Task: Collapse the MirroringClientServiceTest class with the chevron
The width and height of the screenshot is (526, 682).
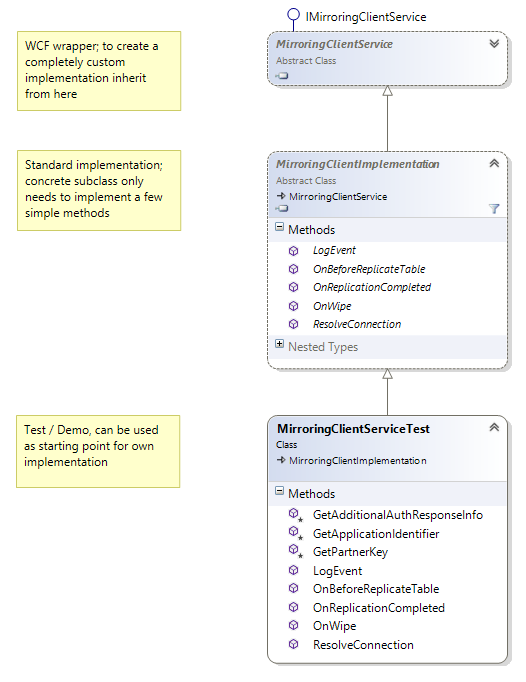Action: [494, 427]
